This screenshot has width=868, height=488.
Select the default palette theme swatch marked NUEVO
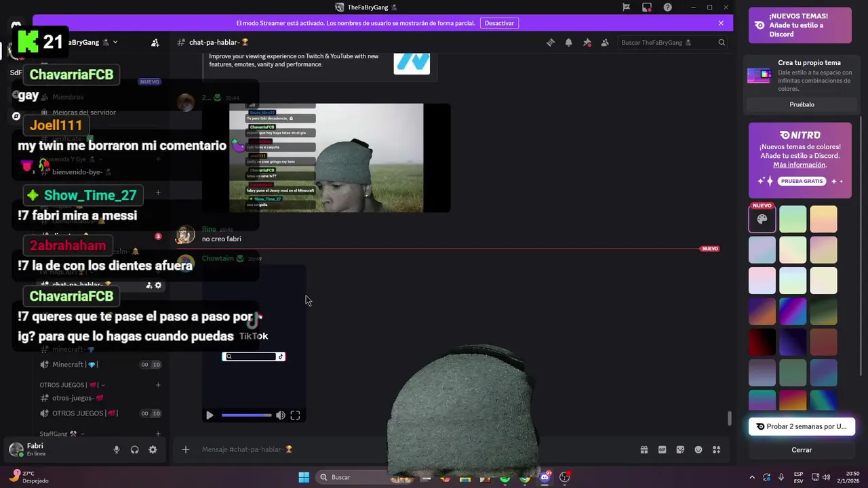[x=762, y=219]
